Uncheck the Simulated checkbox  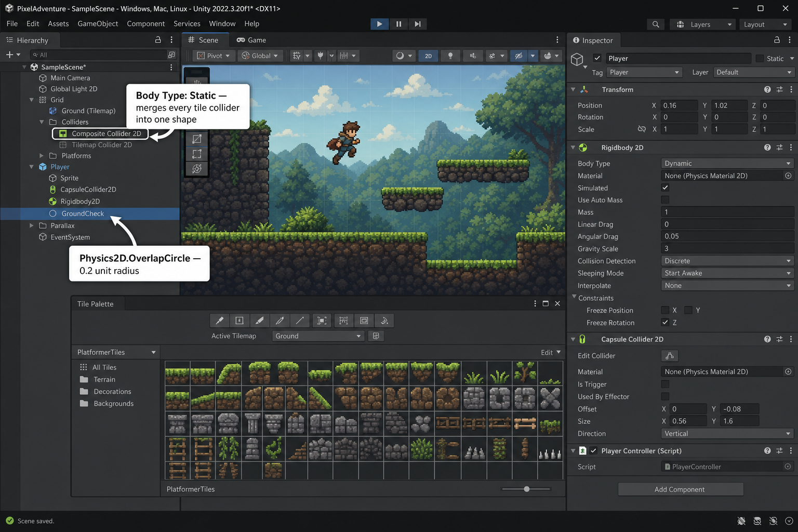(x=665, y=188)
